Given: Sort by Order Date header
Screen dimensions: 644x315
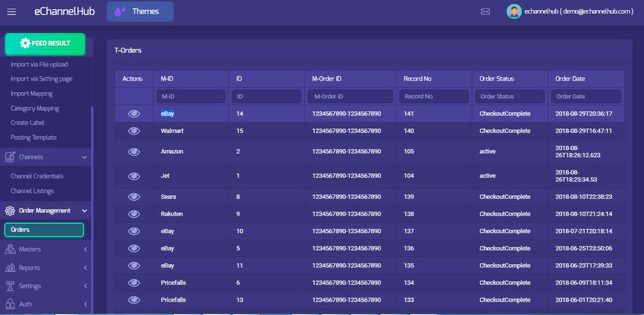Looking at the screenshot, I should 570,79.
